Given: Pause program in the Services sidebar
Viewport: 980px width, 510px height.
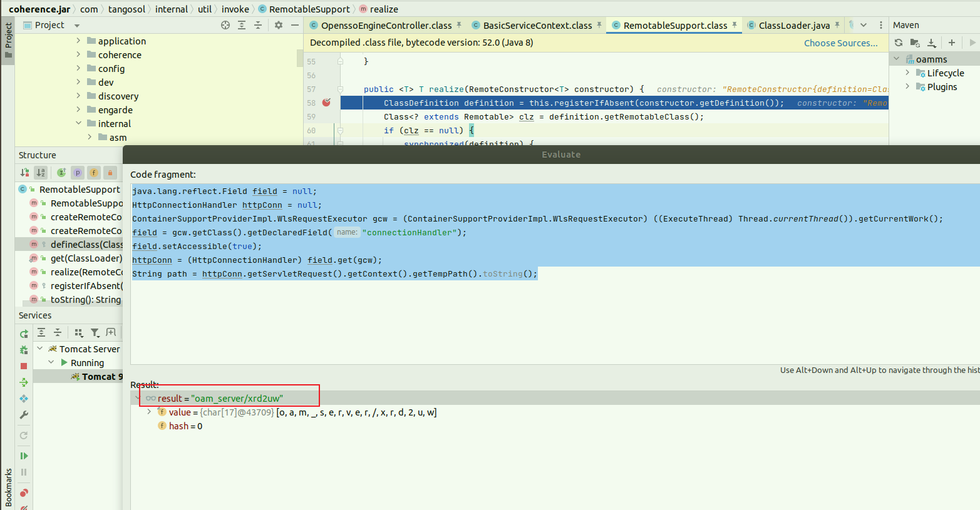Looking at the screenshot, I should [x=24, y=472].
